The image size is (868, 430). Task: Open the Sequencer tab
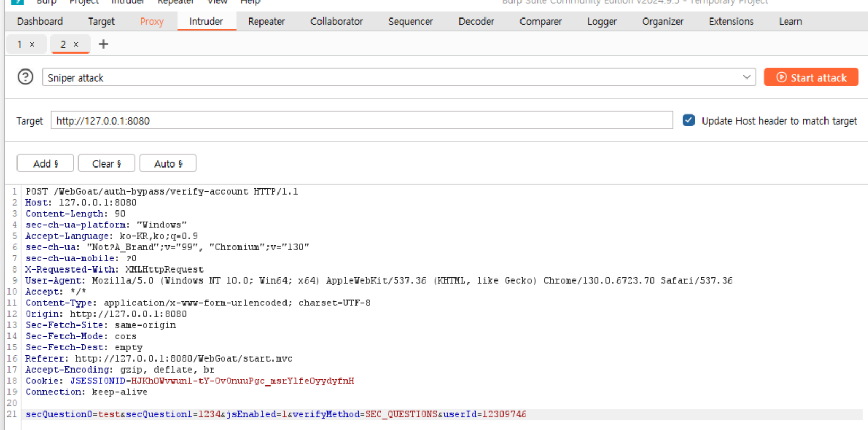[411, 22]
